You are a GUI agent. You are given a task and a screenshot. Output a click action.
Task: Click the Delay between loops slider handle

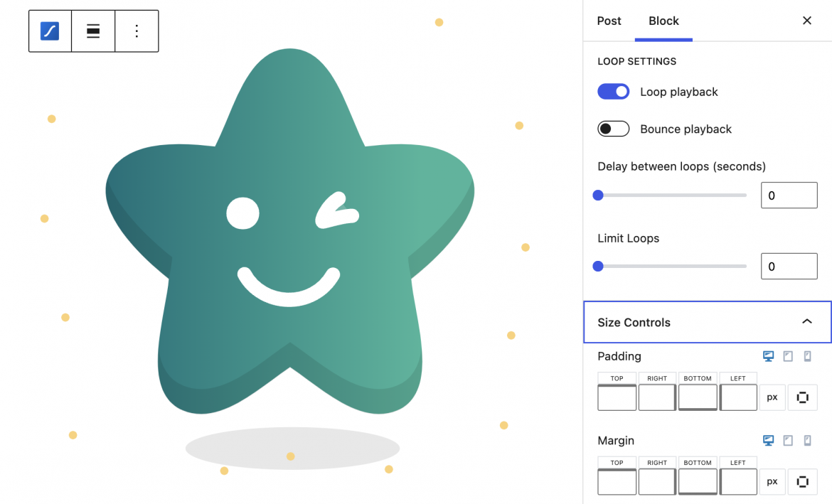(598, 195)
